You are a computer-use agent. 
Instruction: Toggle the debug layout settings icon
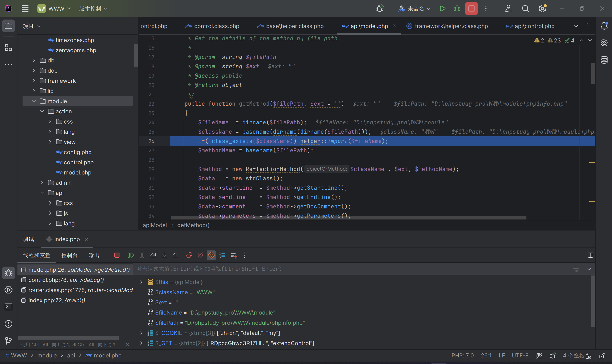(x=590, y=255)
